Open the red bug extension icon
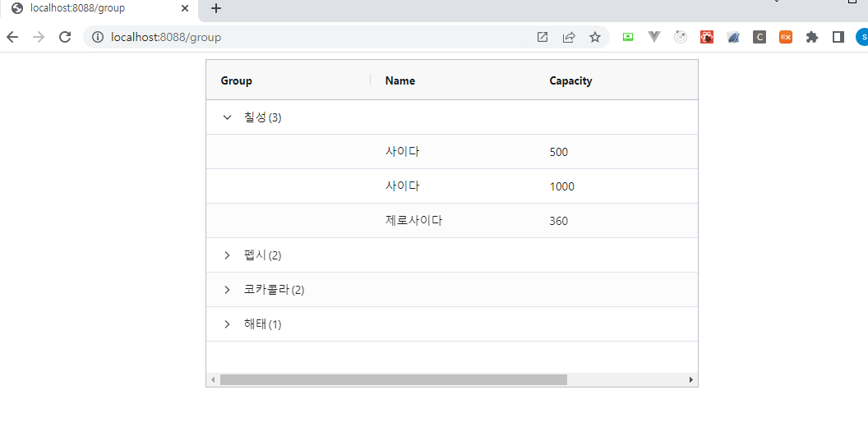 tap(706, 37)
